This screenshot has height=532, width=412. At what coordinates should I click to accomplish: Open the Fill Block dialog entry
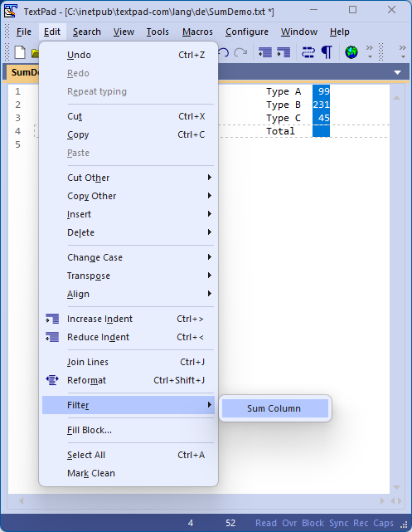coord(128,430)
